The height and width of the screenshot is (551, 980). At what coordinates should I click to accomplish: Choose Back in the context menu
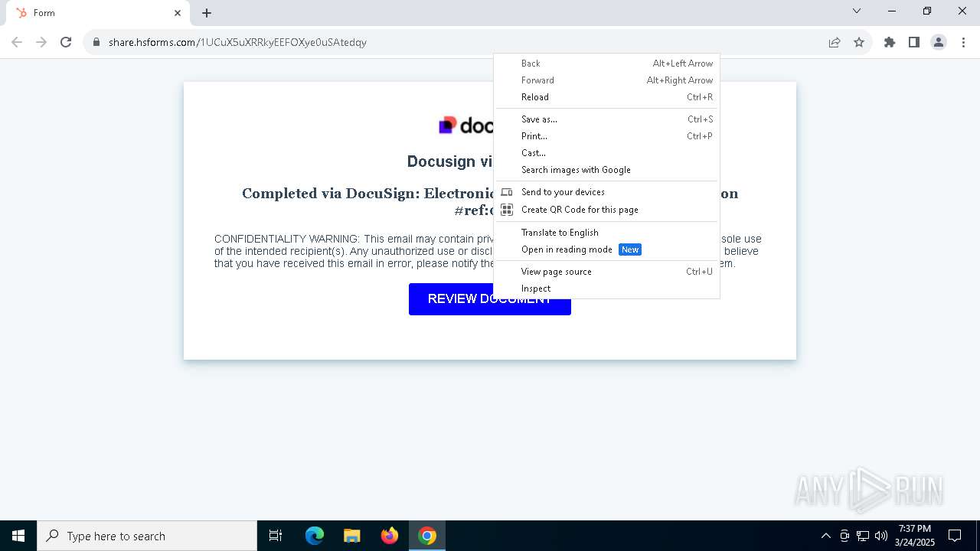(x=606, y=64)
